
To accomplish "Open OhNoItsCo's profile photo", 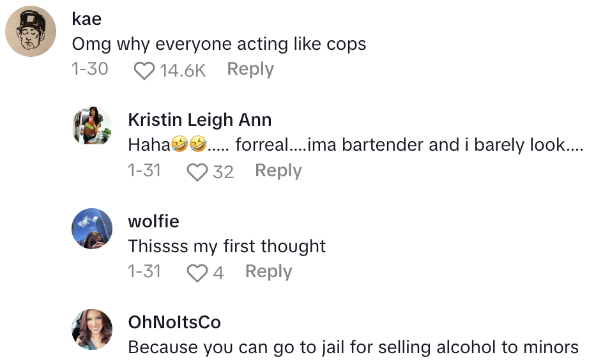I will click(x=93, y=329).
